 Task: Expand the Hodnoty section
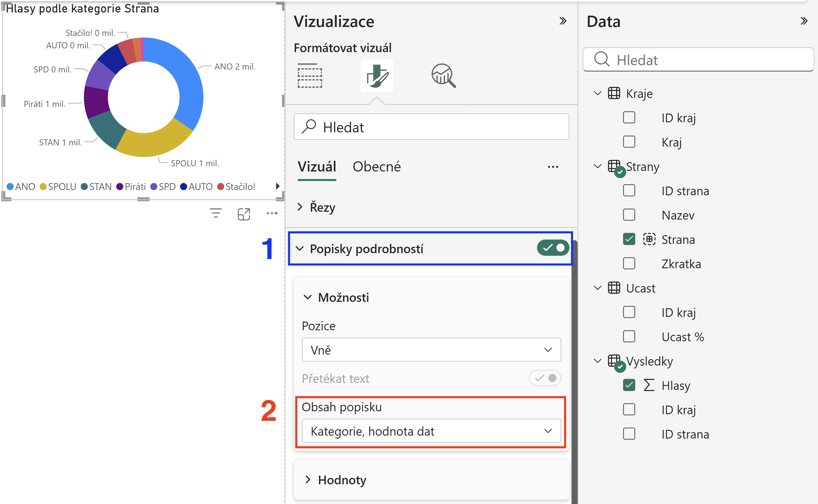308,480
